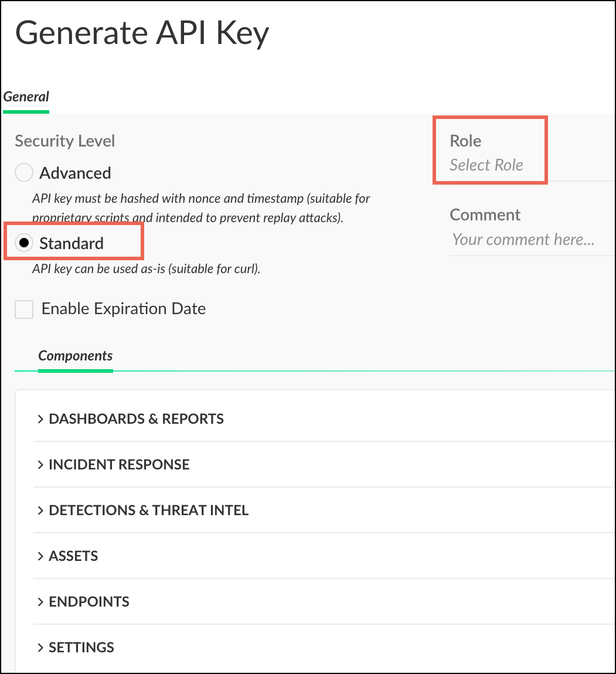
Task: Click the chevron icon beside Endpoints
Action: pos(40,602)
